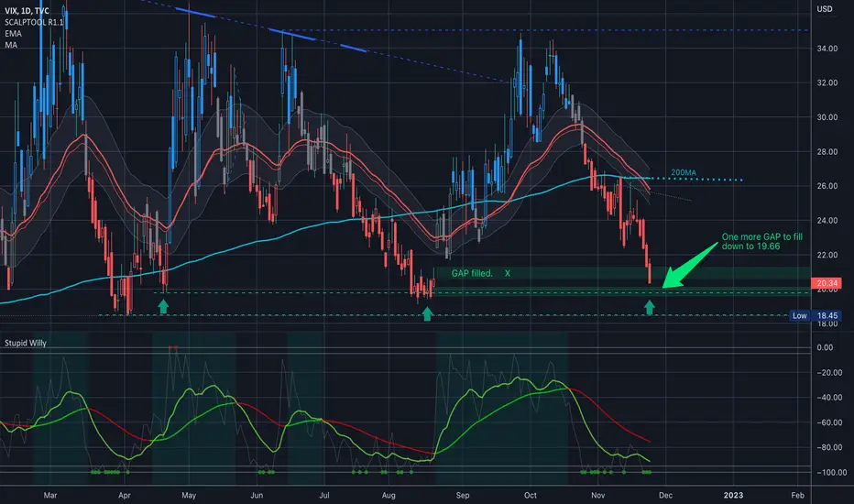Click the Feb label on time axis
854x504 pixels.
pos(797,495)
